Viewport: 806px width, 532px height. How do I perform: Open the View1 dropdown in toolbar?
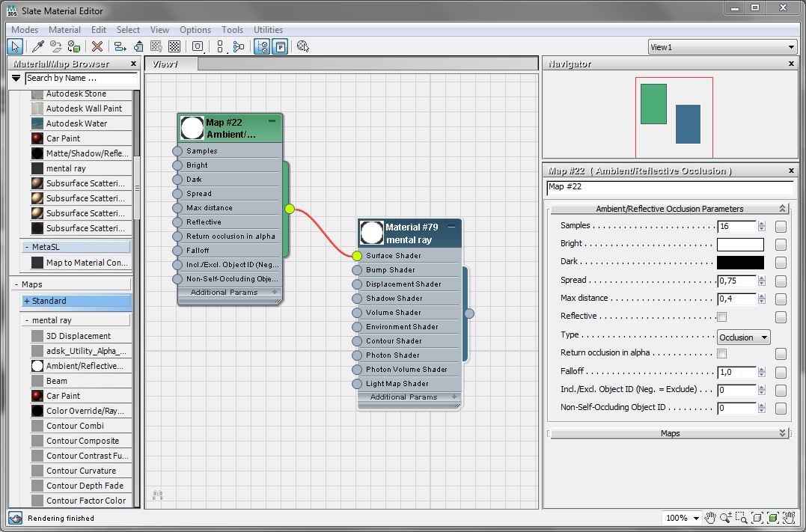(x=722, y=47)
